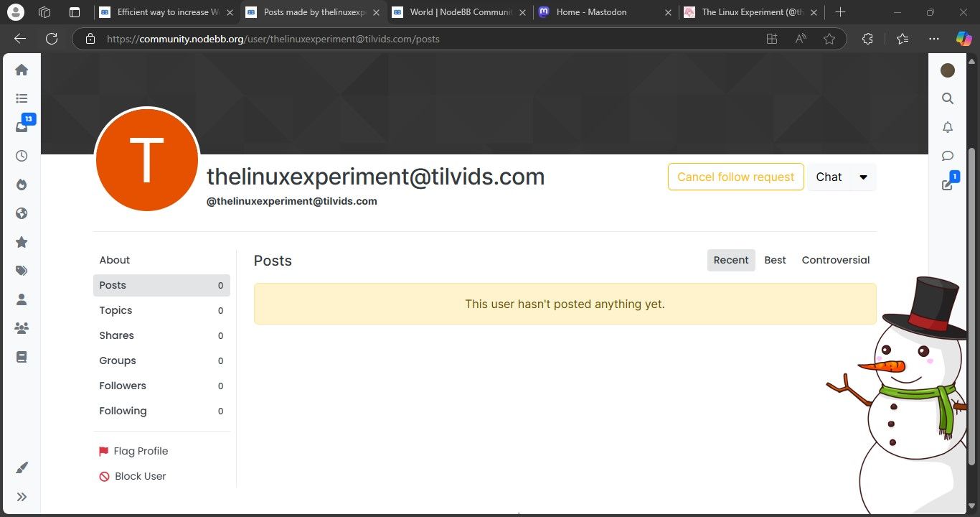Viewport: 980px width, 517px height.
Task: Reload the page with the refresh icon
Action: click(x=52, y=39)
